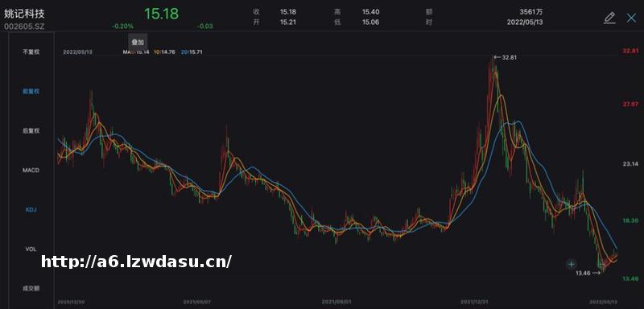Viewport: 644px width, 309px height.
Task: Select 前复权 adjustment mode
Action: [31, 92]
